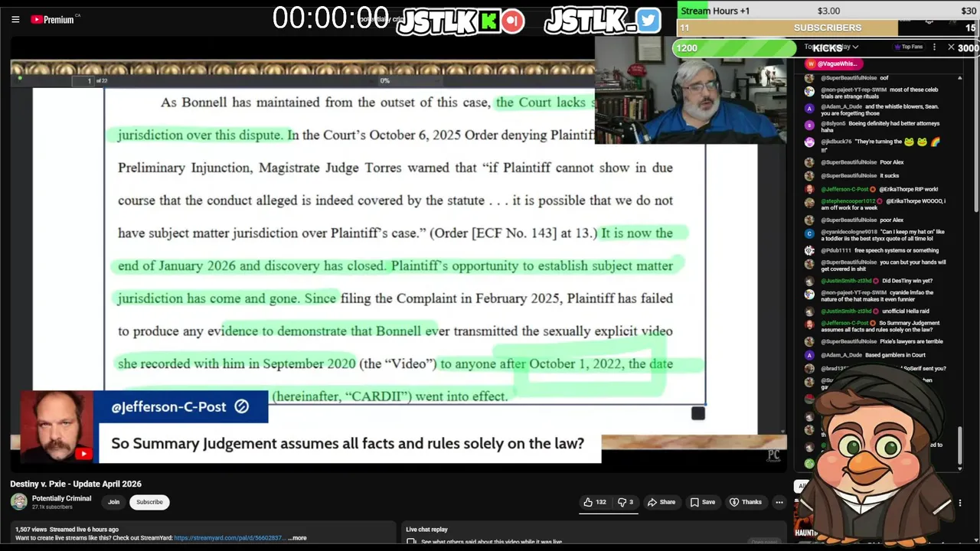Click chat message 'free speech systems or something'

click(897, 250)
